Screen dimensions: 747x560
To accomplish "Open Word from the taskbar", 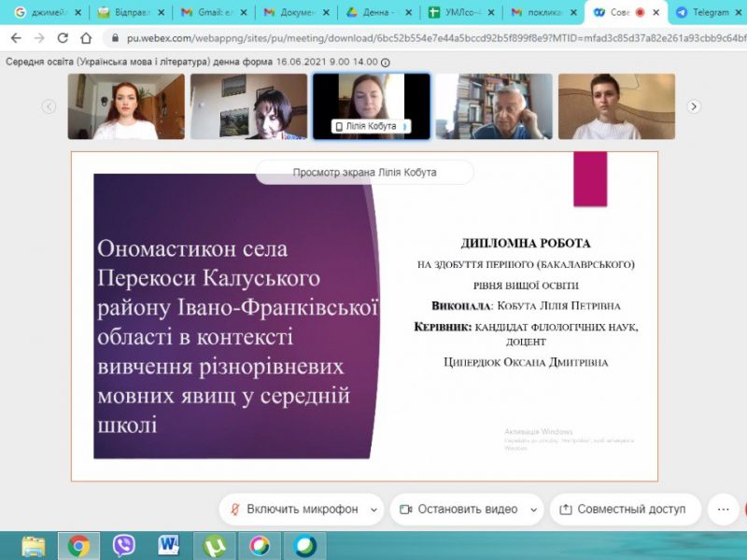I will click(x=169, y=545).
